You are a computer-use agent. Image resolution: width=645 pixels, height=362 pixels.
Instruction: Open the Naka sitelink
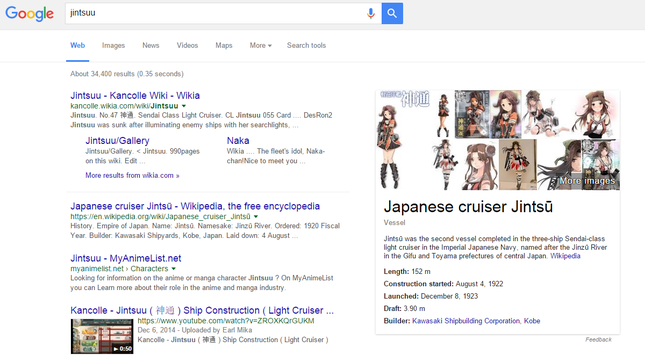[x=238, y=141]
